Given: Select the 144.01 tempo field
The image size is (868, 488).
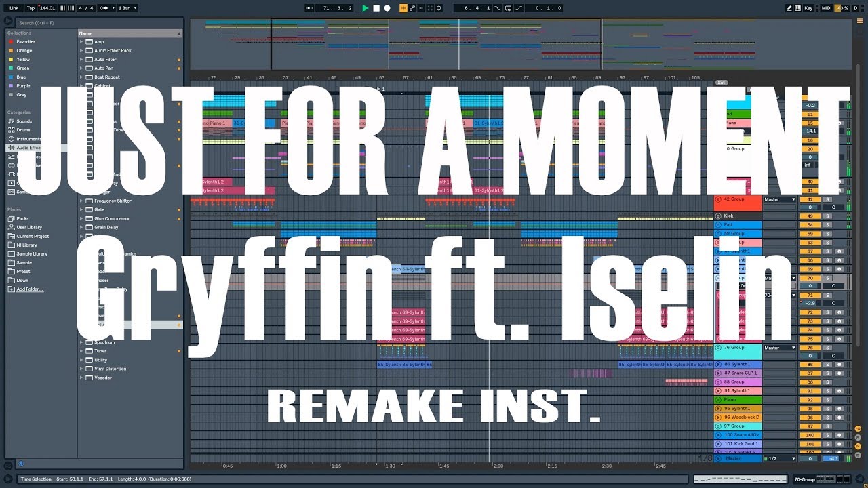Looking at the screenshot, I should click(x=47, y=8).
